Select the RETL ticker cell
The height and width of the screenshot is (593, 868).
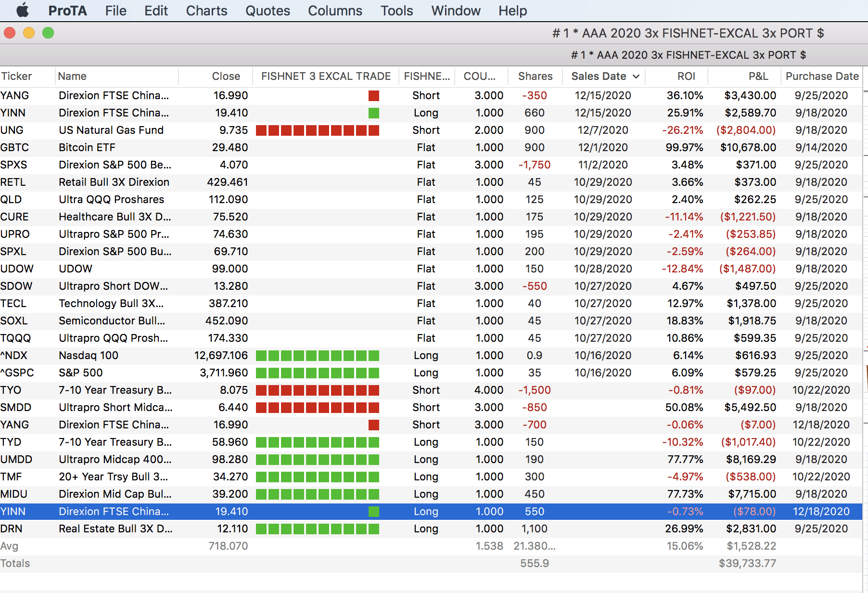click(13, 182)
